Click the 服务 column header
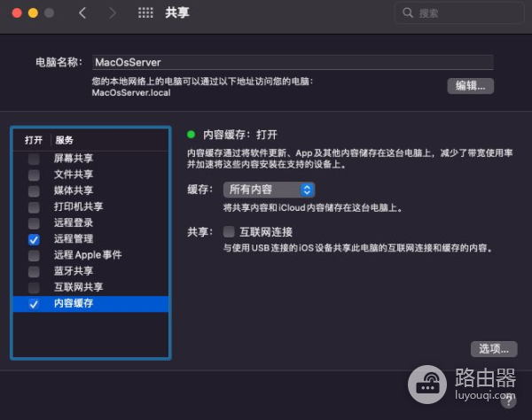This screenshot has height=420, width=532. click(64, 140)
